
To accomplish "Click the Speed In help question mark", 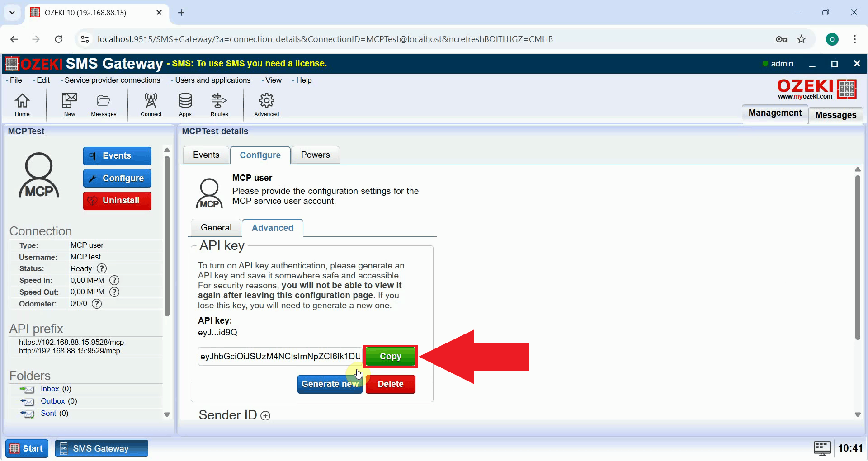I will coord(114,280).
